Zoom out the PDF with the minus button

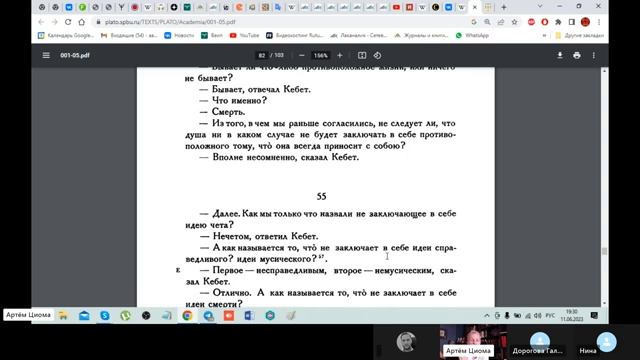pyautogui.click(x=302, y=55)
